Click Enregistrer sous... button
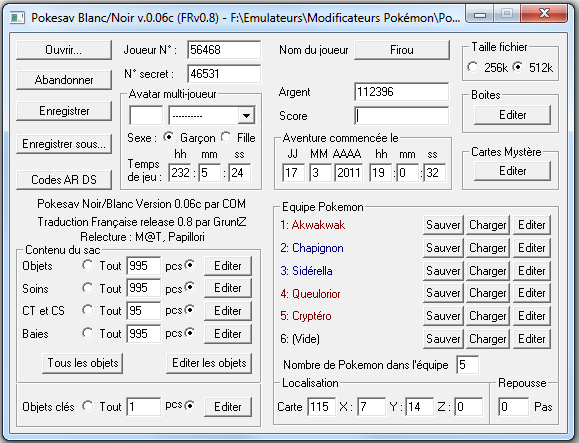 (x=64, y=144)
